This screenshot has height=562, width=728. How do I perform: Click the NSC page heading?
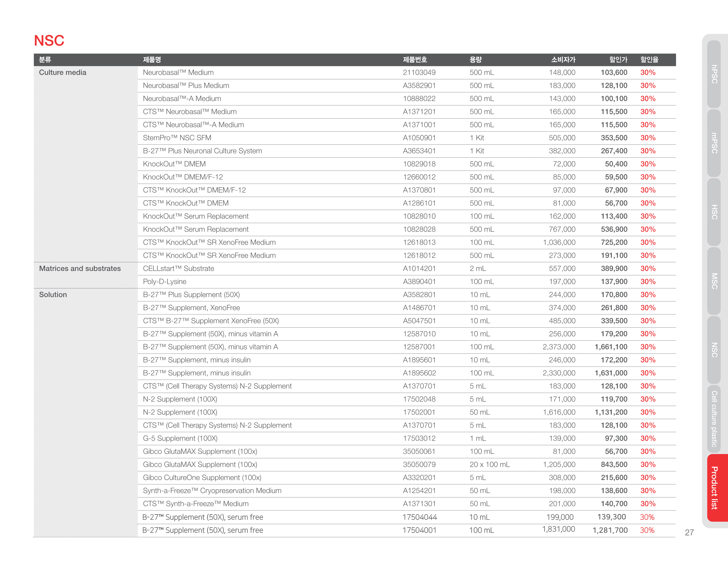click(x=49, y=41)
